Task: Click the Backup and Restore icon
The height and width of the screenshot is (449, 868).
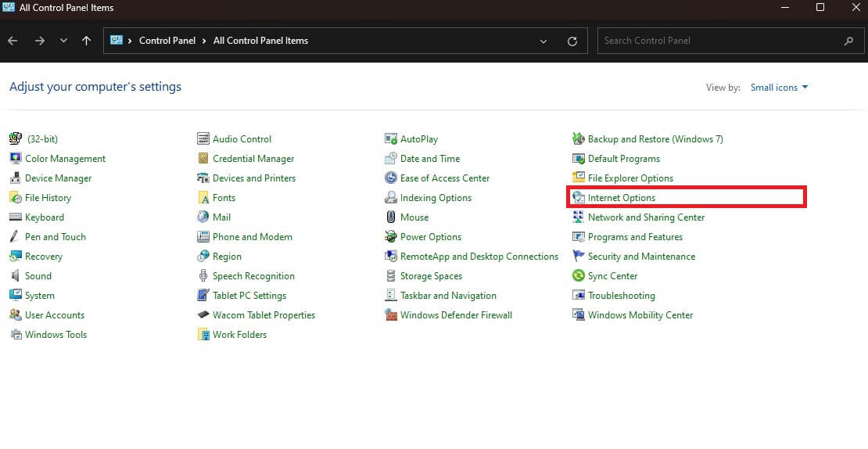Action: (579, 139)
